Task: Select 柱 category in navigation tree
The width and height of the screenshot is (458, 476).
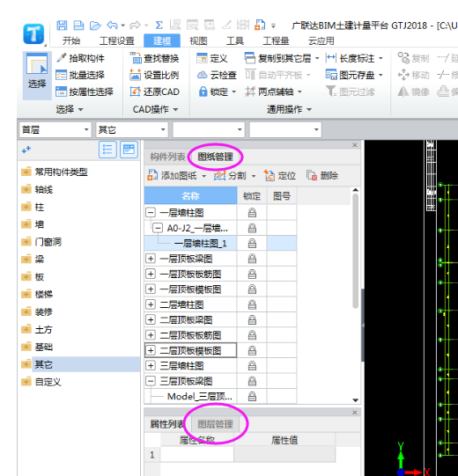Action: pyautogui.click(x=40, y=208)
